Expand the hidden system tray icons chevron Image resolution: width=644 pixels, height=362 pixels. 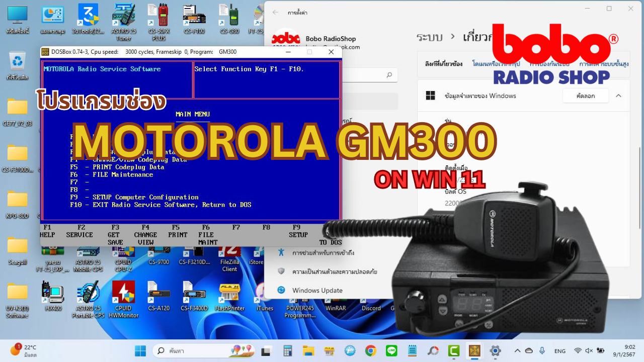tap(517, 350)
